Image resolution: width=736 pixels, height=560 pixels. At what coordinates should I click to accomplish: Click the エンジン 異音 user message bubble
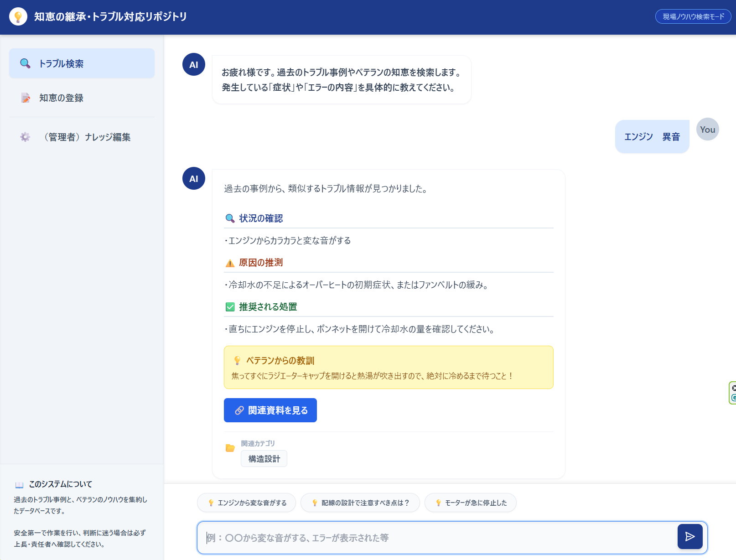click(652, 136)
